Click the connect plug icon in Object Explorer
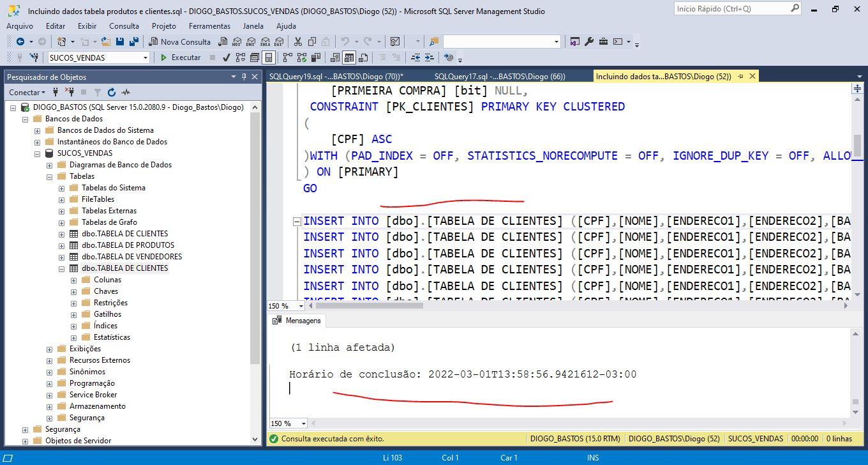 click(x=56, y=92)
